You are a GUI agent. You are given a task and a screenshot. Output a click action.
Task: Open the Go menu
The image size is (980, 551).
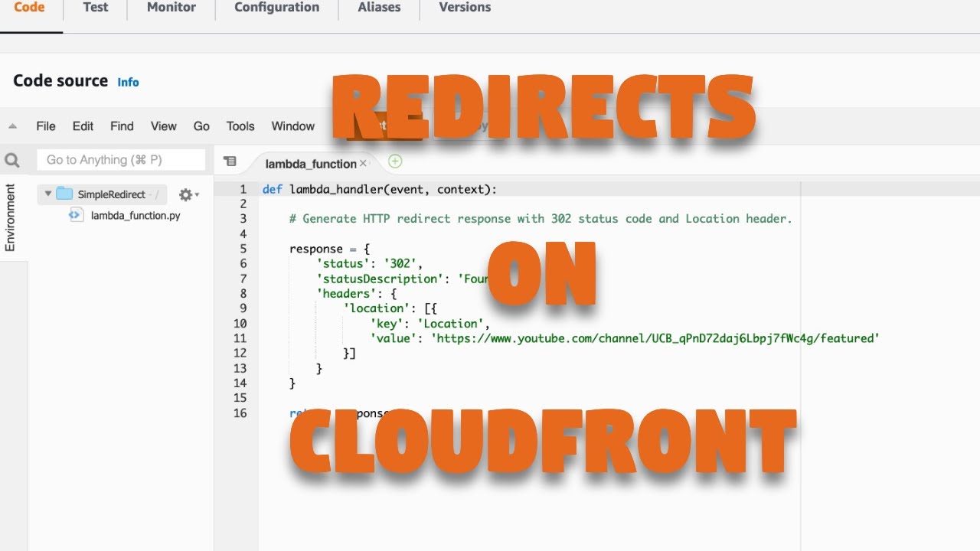201,126
